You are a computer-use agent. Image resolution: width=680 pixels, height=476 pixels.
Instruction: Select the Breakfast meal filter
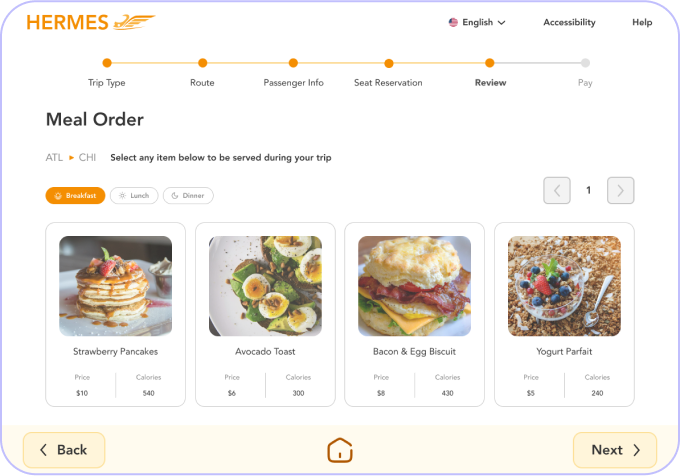click(x=75, y=196)
